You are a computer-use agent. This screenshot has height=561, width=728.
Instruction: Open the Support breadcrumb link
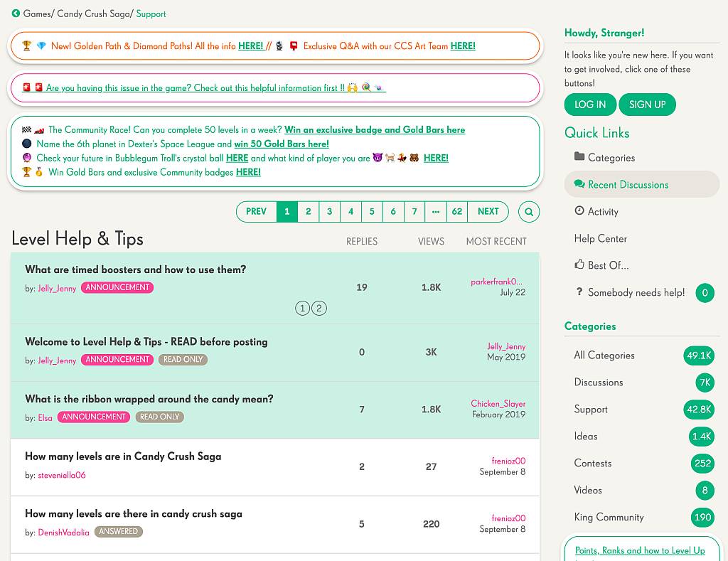pyautogui.click(x=151, y=13)
